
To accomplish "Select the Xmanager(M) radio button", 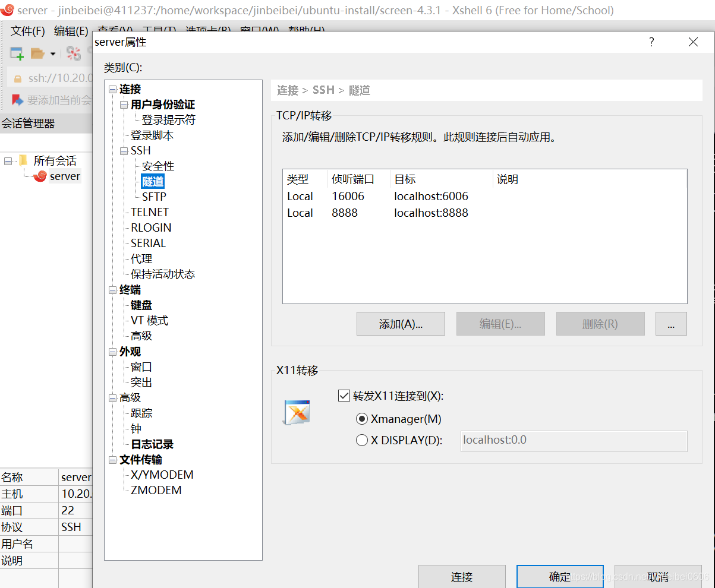I will pos(361,419).
